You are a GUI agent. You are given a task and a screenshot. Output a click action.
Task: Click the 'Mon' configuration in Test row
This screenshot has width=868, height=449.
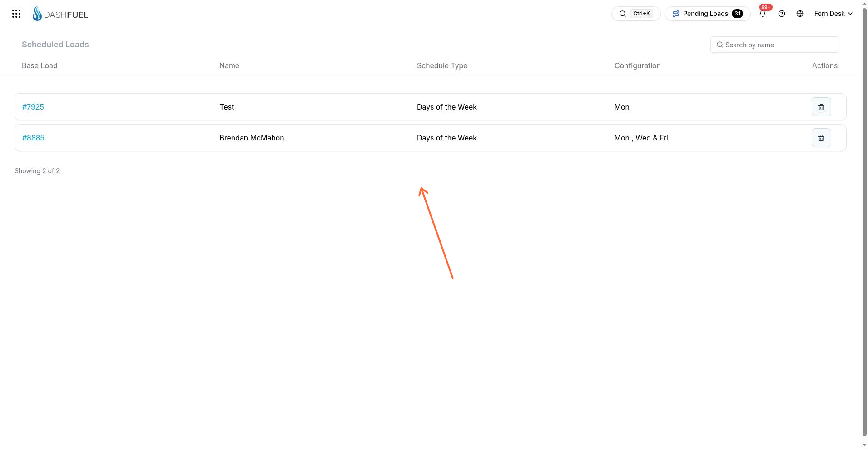point(621,107)
